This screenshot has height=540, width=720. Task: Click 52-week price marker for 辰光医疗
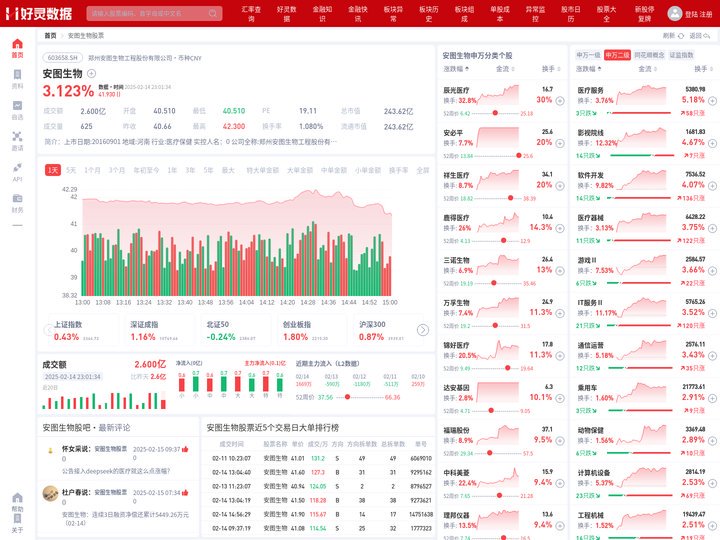495,112
